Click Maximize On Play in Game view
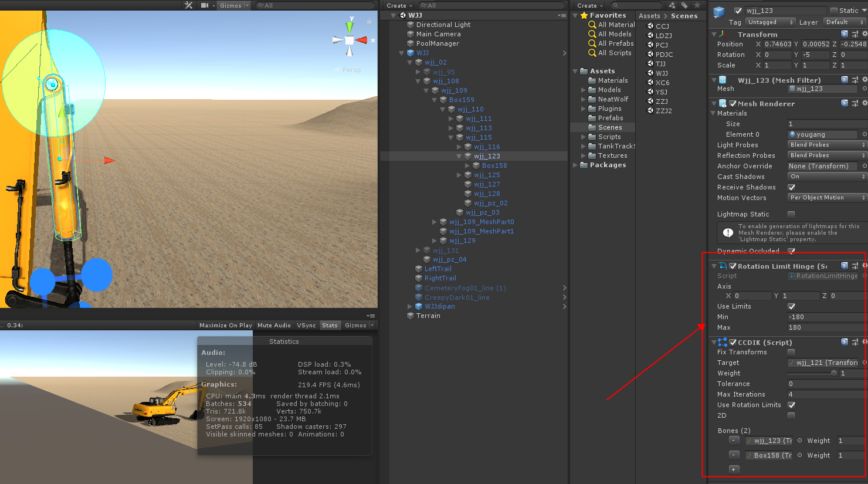The height and width of the screenshot is (484, 868). coord(225,325)
